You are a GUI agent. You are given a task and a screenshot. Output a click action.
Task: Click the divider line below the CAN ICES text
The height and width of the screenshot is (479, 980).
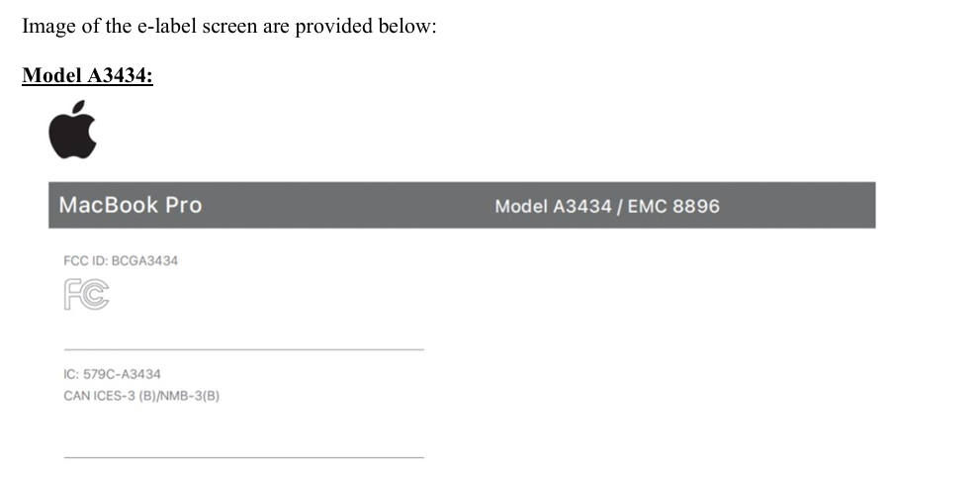(x=243, y=456)
